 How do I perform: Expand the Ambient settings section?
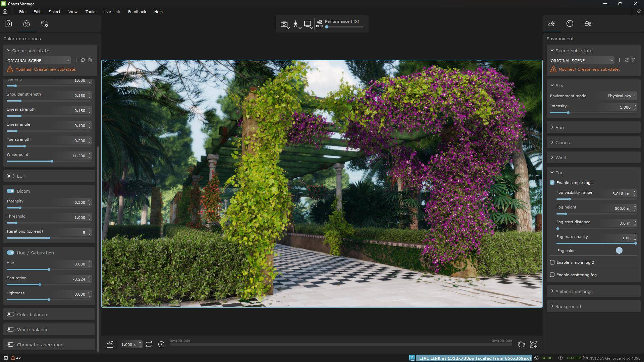click(574, 291)
